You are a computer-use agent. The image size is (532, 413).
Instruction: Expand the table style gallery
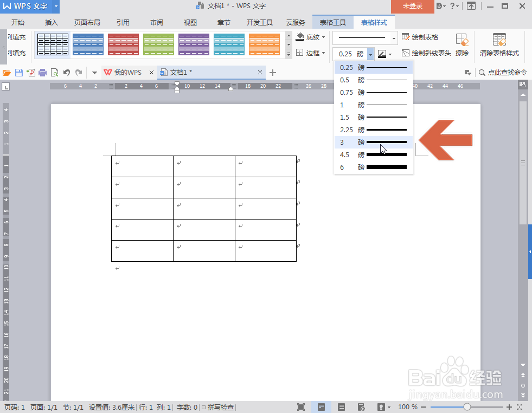pos(289,54)
